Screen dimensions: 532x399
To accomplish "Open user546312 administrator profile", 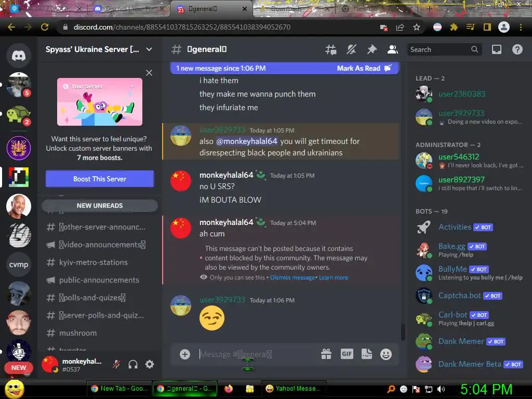I will coord(469,161).
